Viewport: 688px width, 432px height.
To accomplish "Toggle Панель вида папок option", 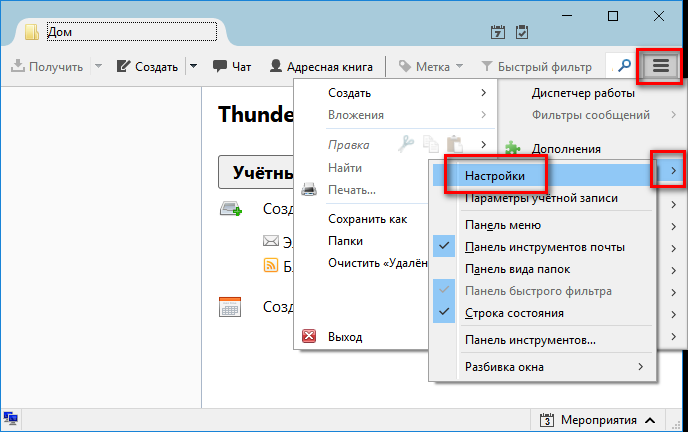I will tap(544, 269).
